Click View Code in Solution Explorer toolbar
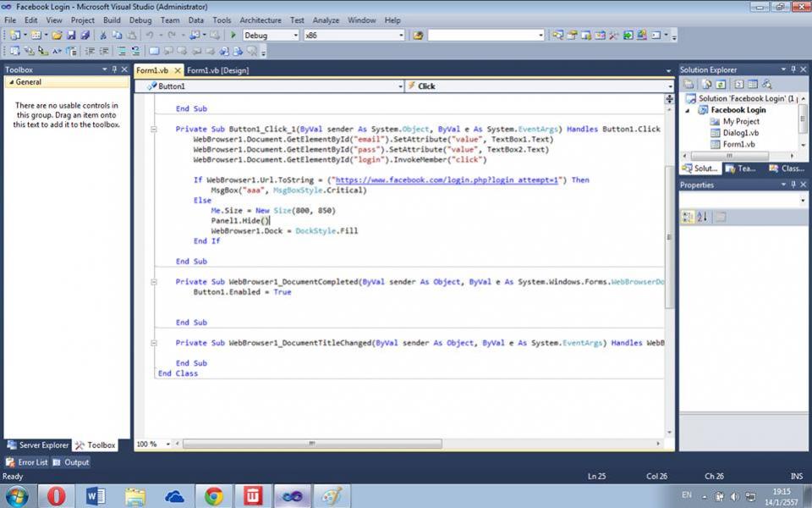This screenshot has height=508, width=812. coord(739,85)
